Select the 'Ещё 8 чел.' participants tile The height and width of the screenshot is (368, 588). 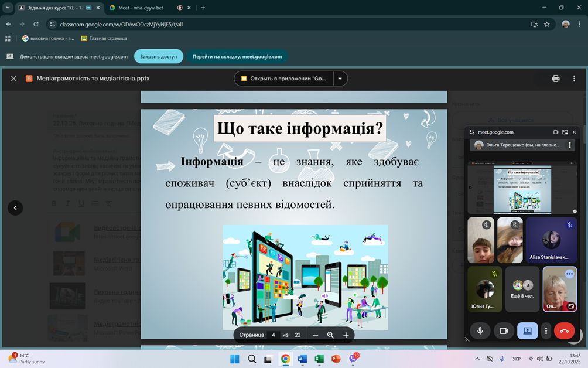click(522, 289)
